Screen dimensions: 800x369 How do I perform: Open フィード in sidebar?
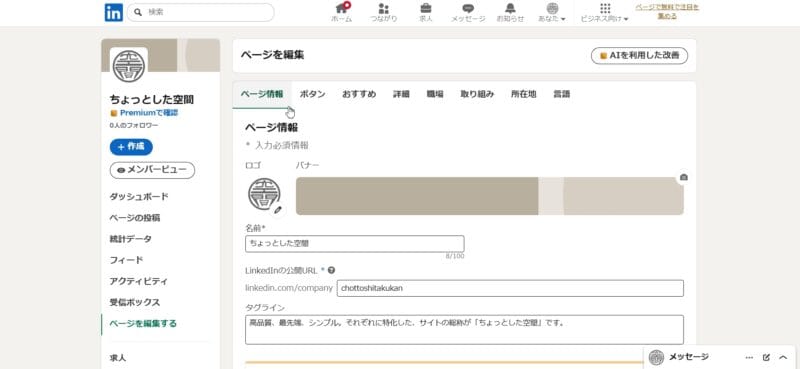click(127, 260)
